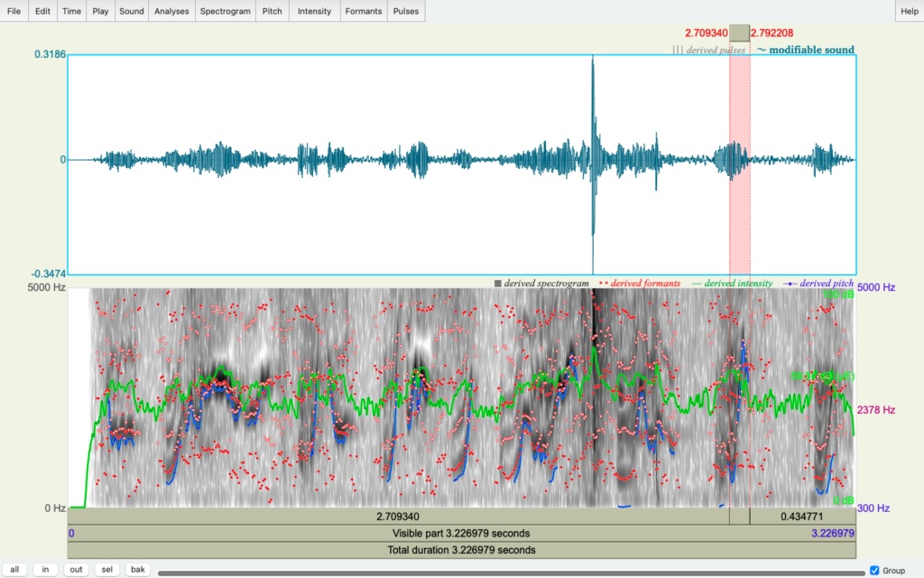Play the Total duration 3.226979 seconds bar
The width and height of the screenshot is (924, 578).
click(461, 550)
